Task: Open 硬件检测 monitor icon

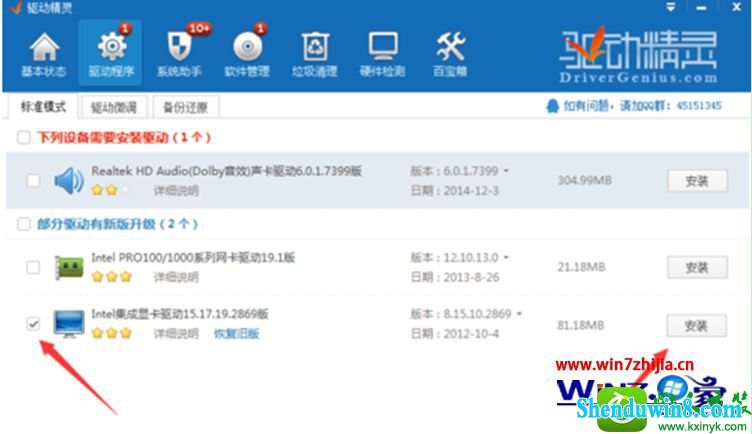Action: click(x=383, y=47)
